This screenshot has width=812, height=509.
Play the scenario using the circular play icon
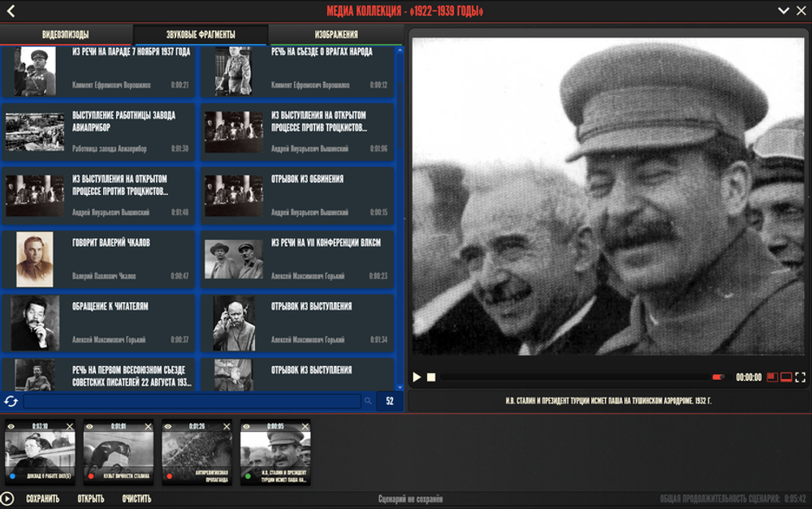pos(8,499)
